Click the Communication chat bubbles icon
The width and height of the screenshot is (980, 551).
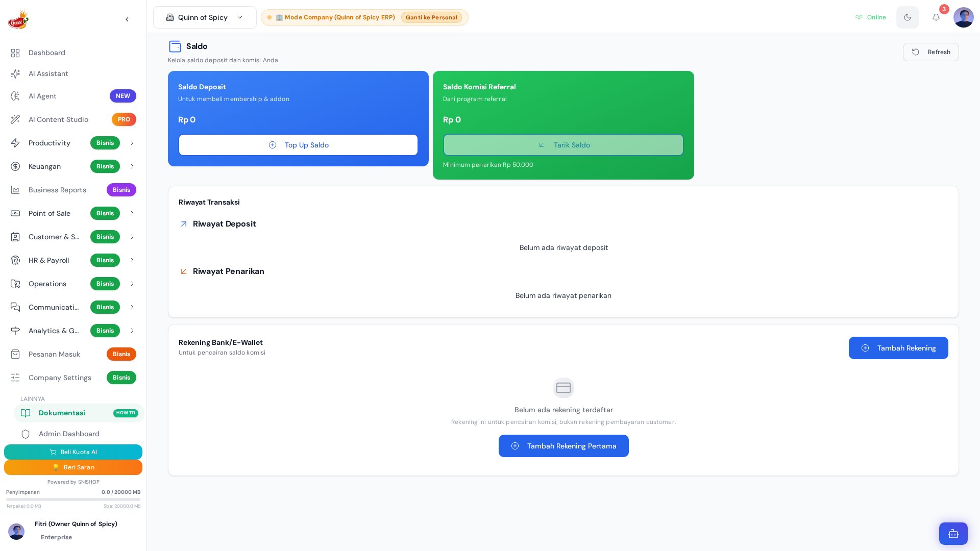click(x=15, y=307)
